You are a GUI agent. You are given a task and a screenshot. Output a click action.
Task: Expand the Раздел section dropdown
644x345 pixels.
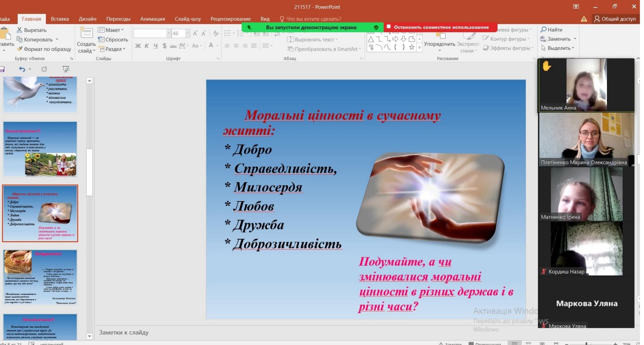(x=112, y=49)
